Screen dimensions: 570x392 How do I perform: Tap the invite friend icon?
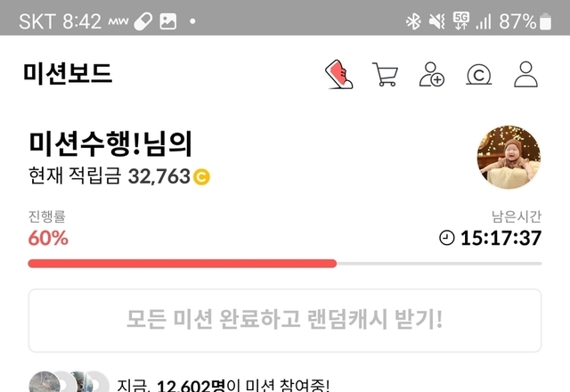[x=432, y=75]
